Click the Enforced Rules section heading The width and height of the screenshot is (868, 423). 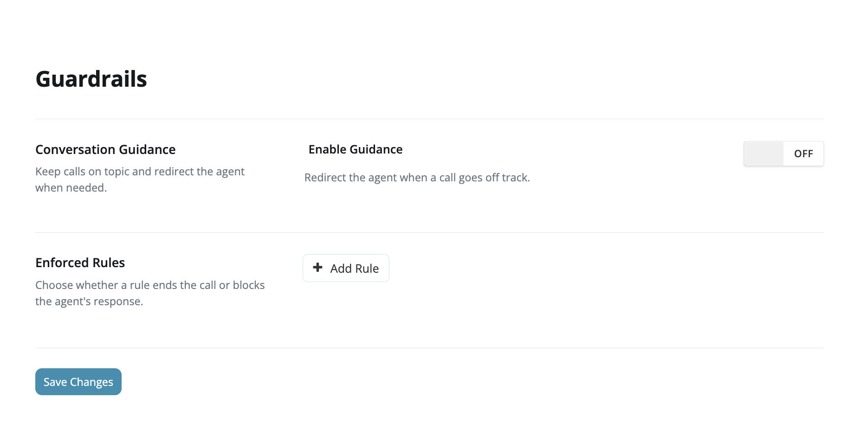[80, 263]
